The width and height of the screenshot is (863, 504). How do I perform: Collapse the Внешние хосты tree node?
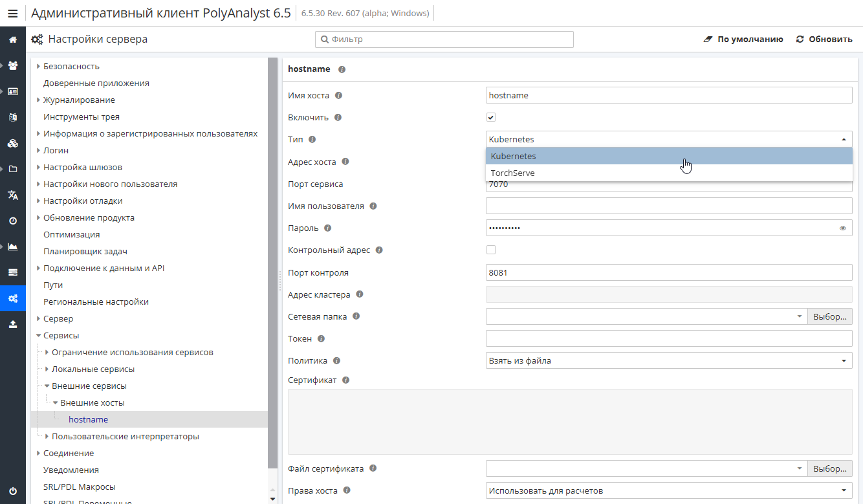[x=55, y=403]
